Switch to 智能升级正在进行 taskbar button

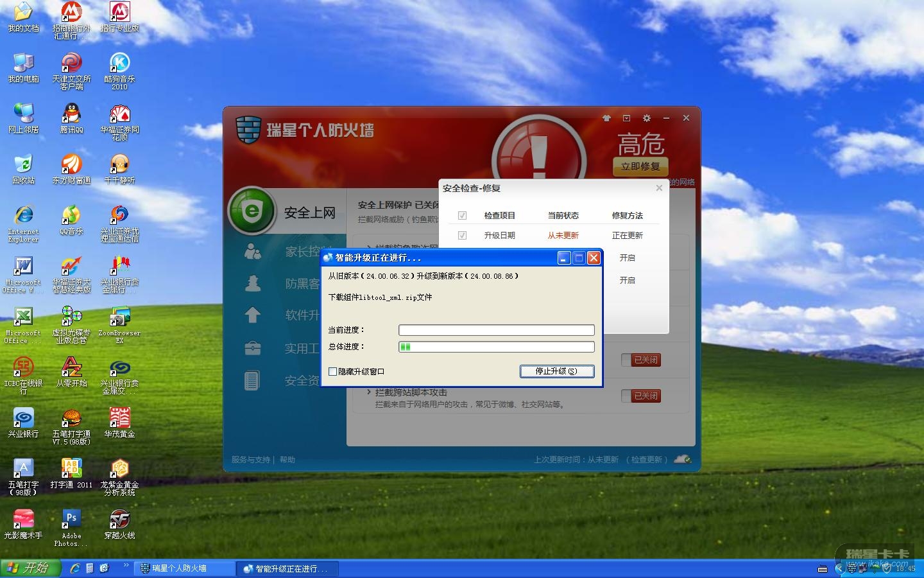pos(286,569)
